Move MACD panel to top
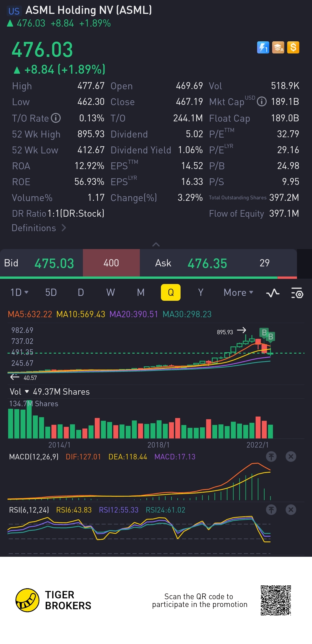This screenshot has height=644, width=312. (271, 456)
